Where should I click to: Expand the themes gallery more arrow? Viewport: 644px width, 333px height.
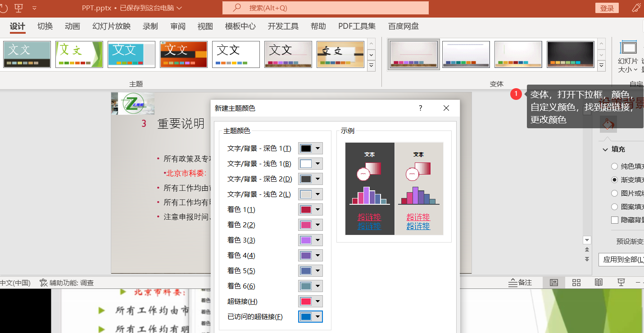[x=372, y=66]
